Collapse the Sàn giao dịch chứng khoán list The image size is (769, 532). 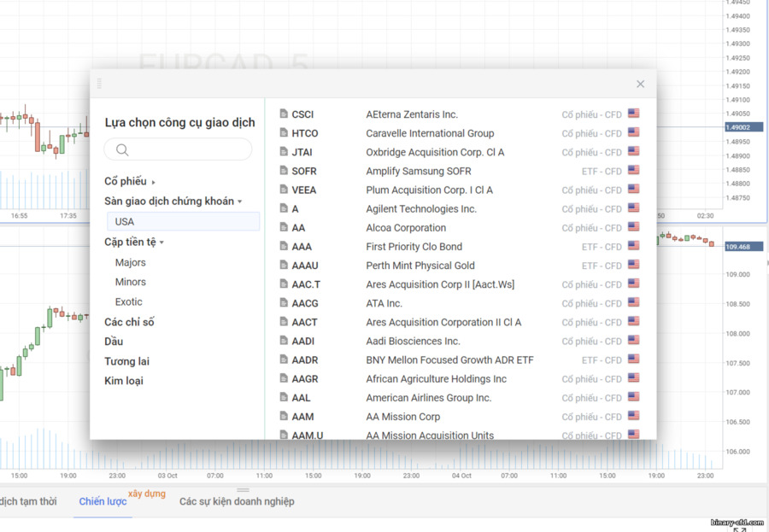[240, 202]
